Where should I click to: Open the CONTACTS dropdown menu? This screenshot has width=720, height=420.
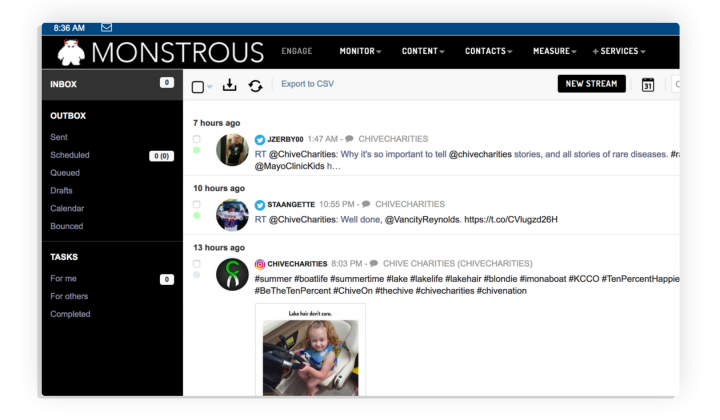tap(488, 51)
